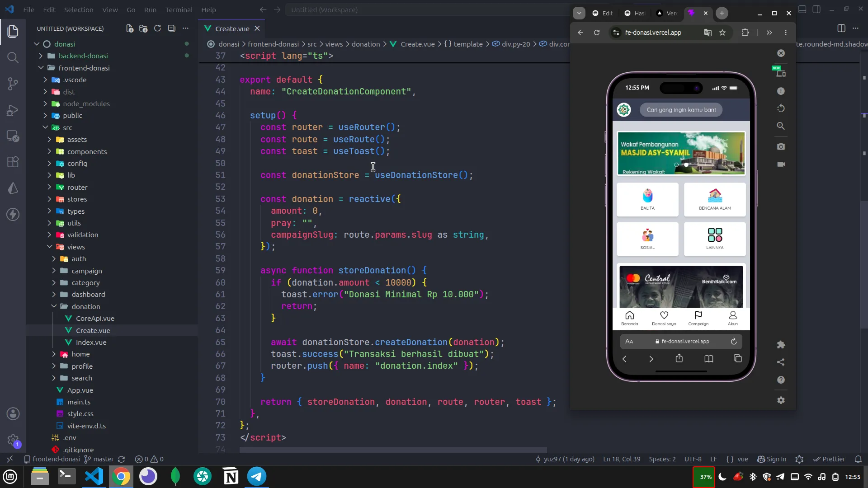Refresh the explorer tree
The image size is (868, 488).
coord(157,28)
